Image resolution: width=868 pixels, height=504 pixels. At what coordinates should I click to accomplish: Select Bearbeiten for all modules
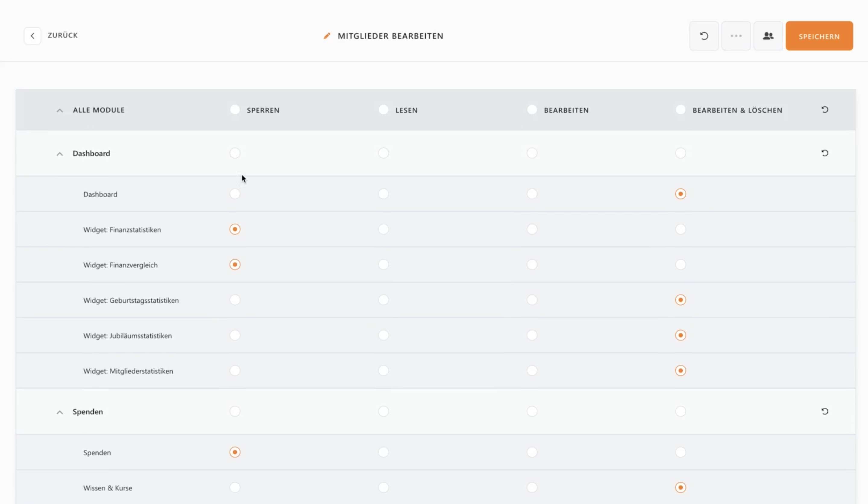click(x=532, y=109)
